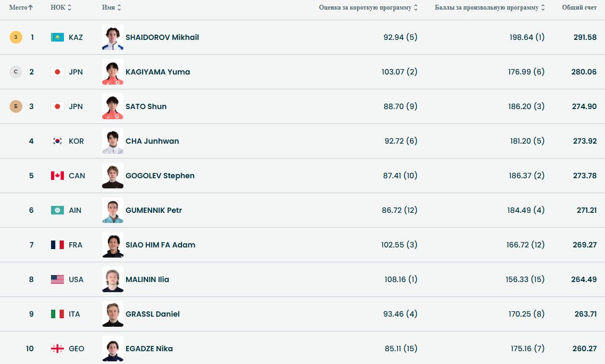The image size is (605, 364).
Task: Click the AIN neutral athlete flag icon
Action: point(57,210)
